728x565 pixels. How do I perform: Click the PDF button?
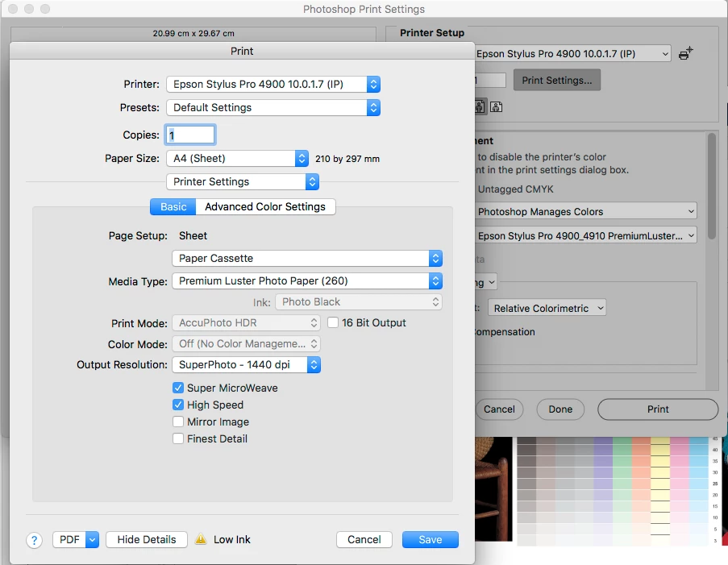click(x=69, y=539)
